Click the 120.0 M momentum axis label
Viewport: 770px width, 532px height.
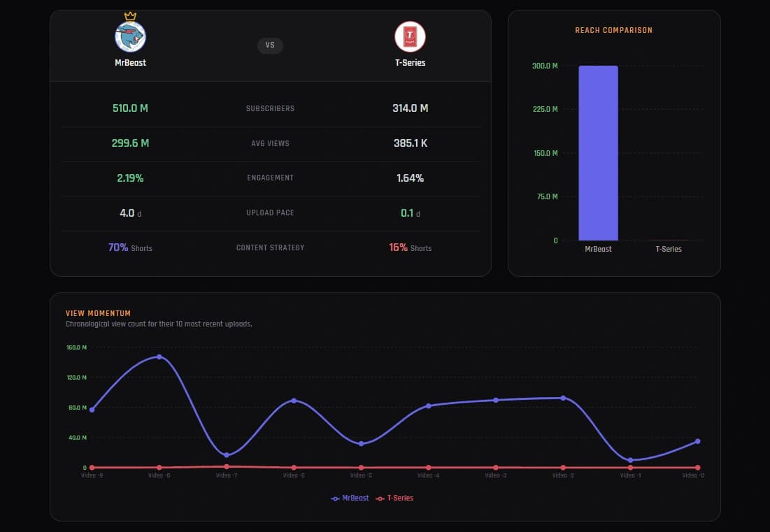pos(77,378)
